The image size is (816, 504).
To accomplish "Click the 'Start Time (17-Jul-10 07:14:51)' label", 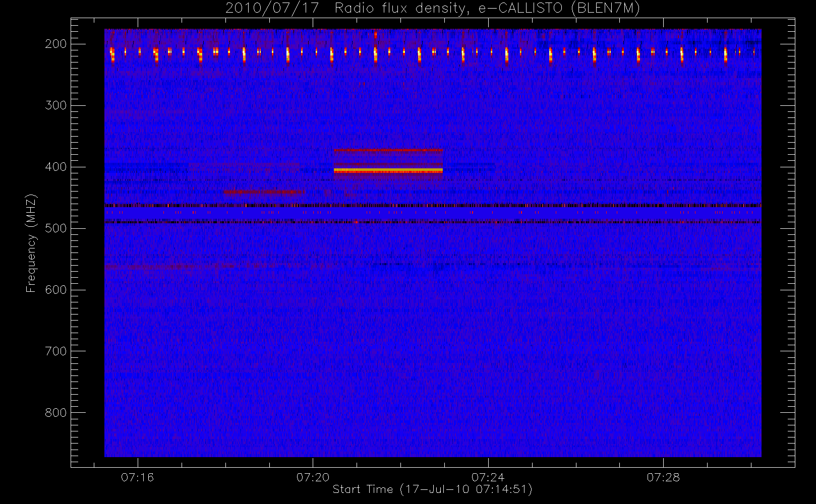I will point(433,489).
